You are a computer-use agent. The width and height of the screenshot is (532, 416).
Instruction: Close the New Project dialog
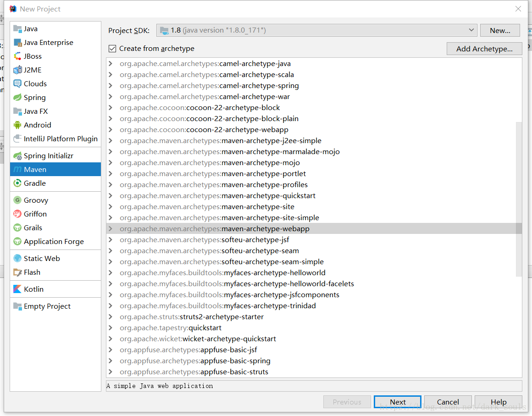point(518,9)
